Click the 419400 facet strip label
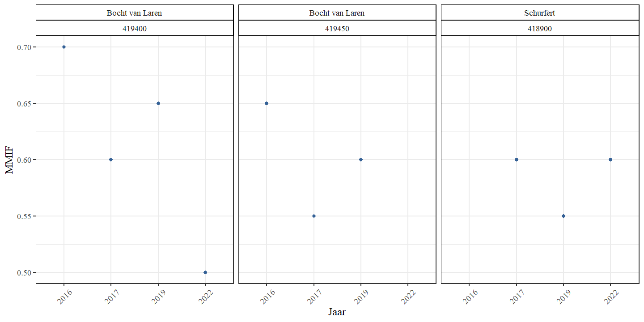Image resolution: width=644 pixels, height=322 pixels. pyautogui.click(x=134, y=29)
